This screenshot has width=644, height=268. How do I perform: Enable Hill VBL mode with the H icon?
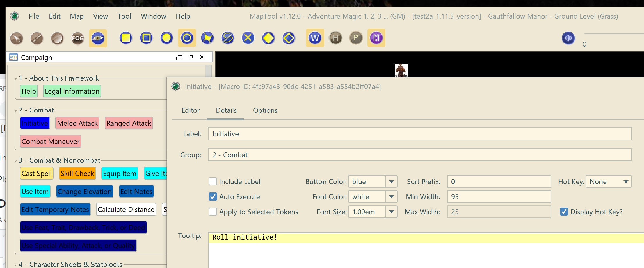click(335, 38)
